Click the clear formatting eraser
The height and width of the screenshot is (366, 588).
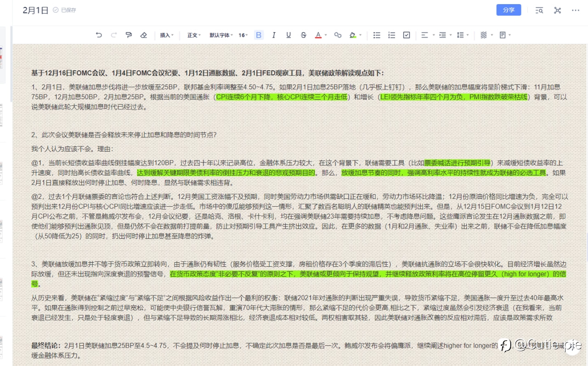point(143,35)
